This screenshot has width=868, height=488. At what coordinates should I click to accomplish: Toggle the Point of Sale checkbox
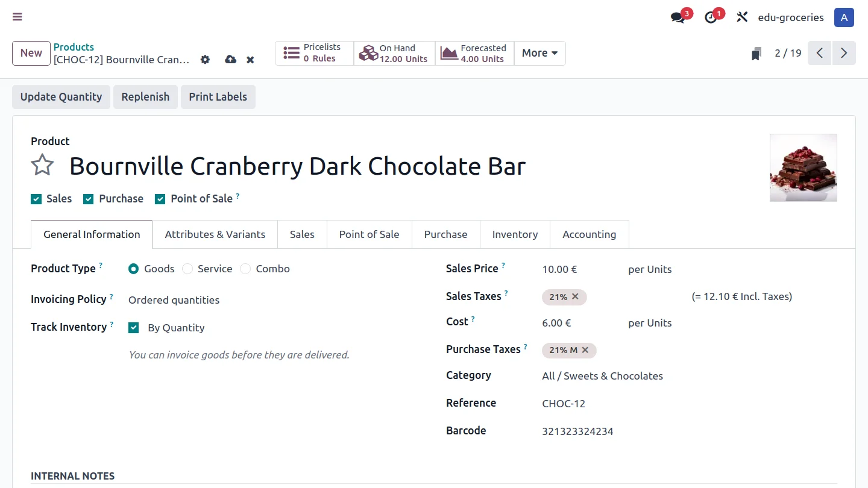[160, 199]
